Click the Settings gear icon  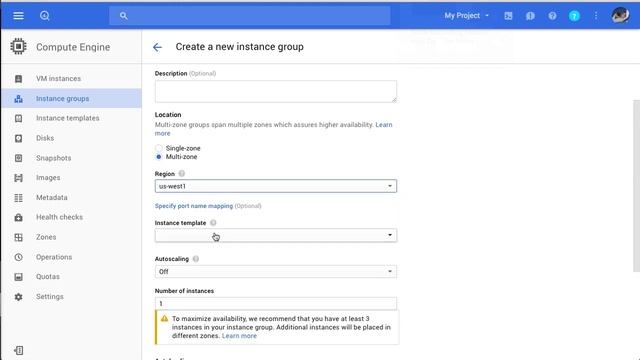pyautogui.click(x=18, y=297)
